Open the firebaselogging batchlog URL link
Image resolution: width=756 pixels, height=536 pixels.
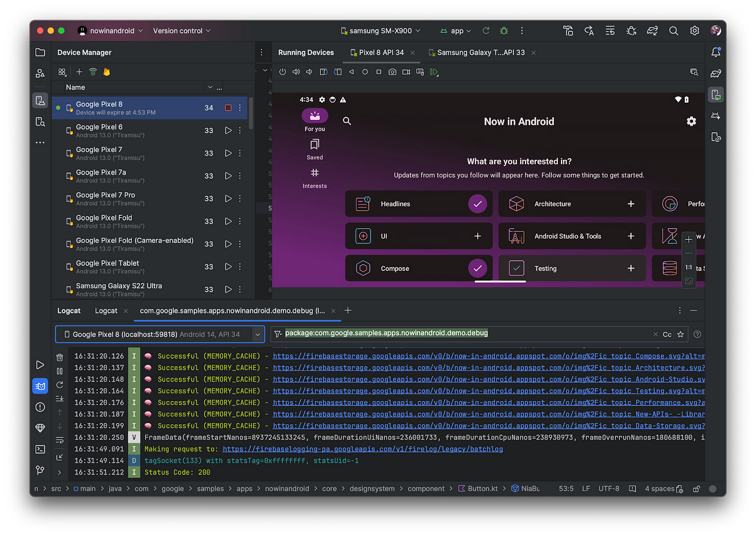pos(362,449)
